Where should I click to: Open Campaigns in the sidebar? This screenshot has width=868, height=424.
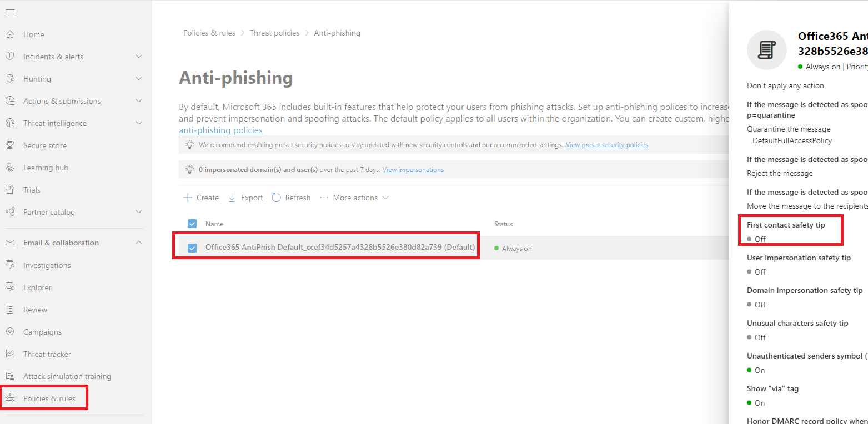[x=42, y=332]
